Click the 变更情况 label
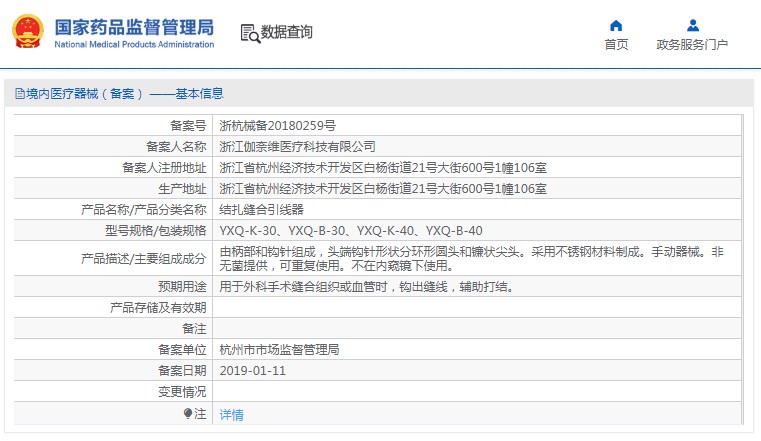The image size is (761, 441). pos(182,392)
